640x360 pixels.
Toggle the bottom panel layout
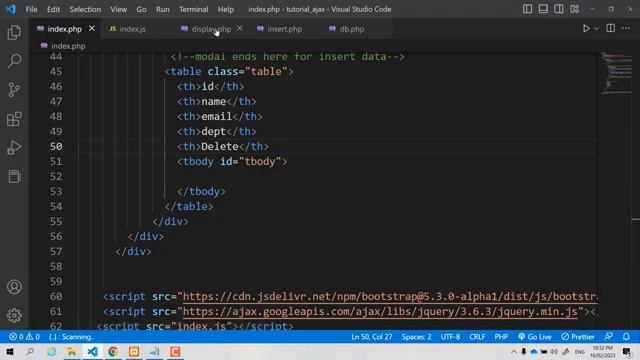click(x=543, y=9)
